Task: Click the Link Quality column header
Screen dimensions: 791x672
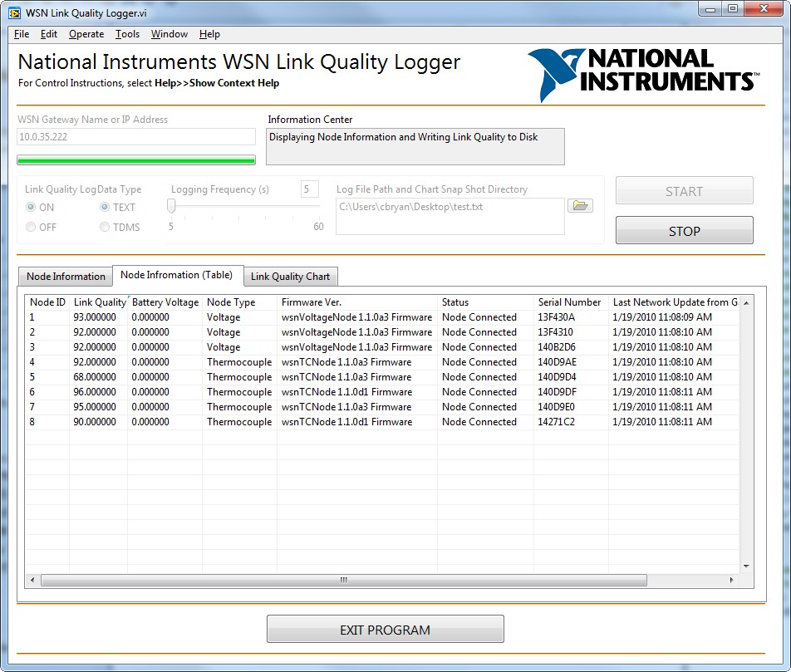Action: click(x=100, y=302)
